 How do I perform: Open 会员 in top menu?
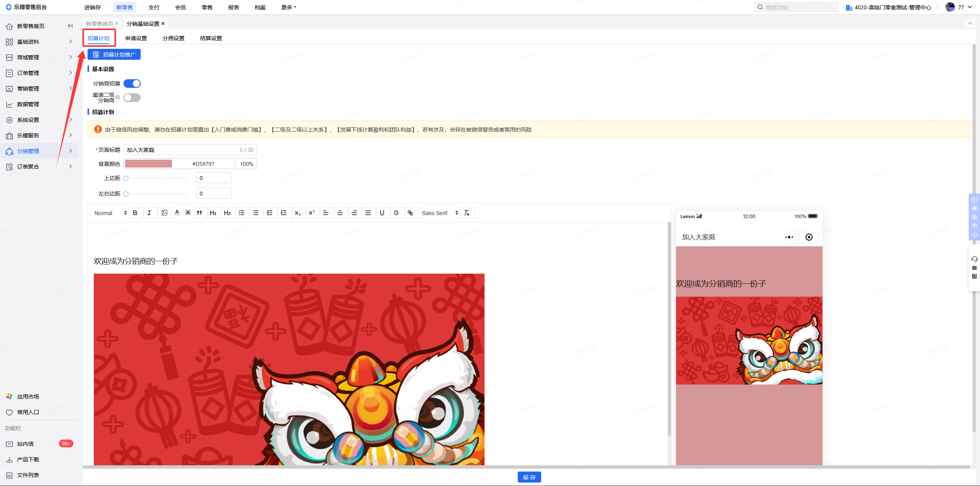[181, 7]
